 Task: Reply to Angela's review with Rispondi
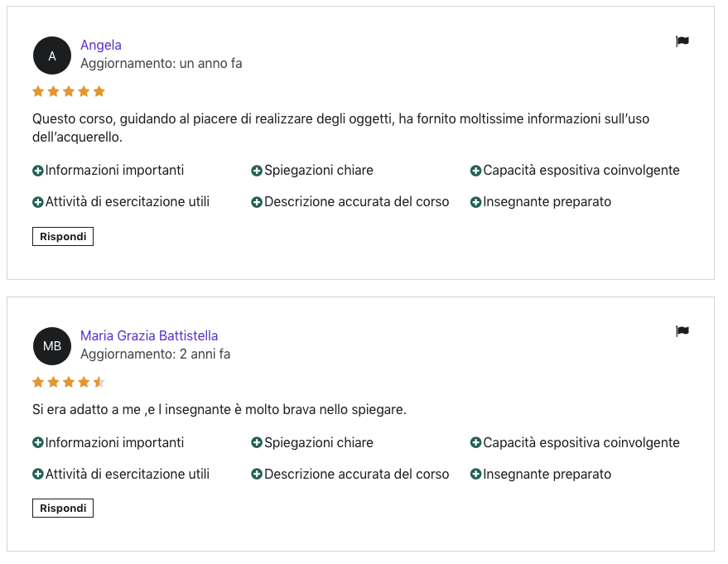[x=63, y=236]
